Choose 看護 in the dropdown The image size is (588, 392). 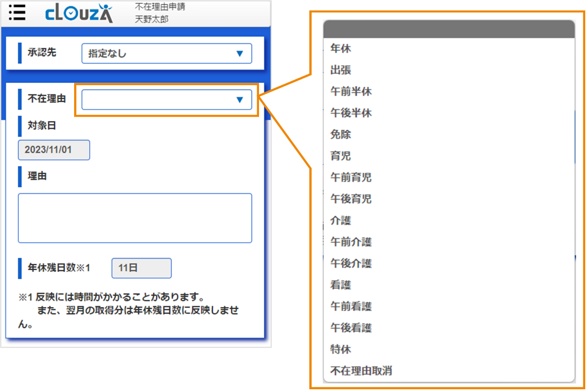[x=340, y=285]
